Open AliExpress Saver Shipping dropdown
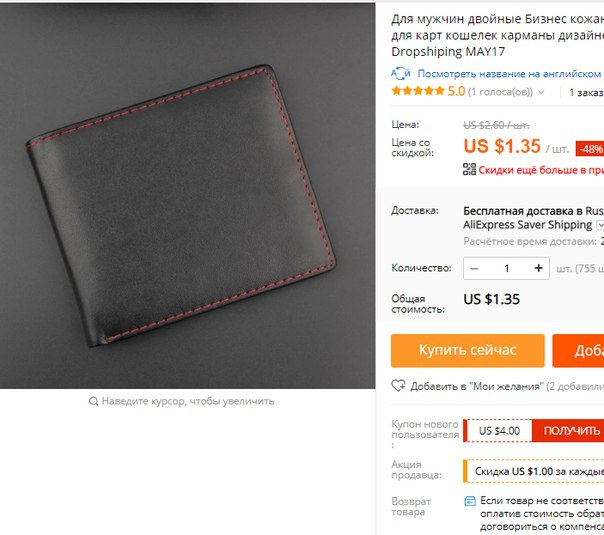Screen dimensions: 604x535 click(600, 225)
